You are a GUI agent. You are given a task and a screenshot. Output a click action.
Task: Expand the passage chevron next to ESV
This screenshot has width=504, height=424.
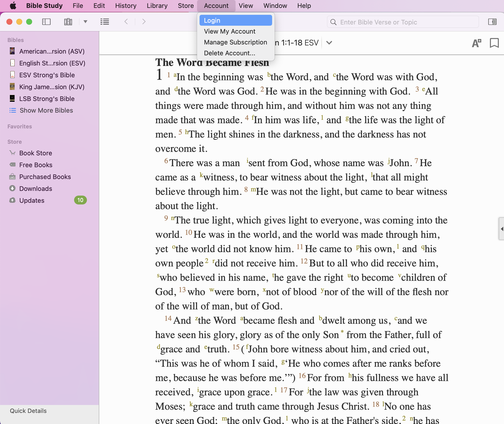(x=329, y=43)
